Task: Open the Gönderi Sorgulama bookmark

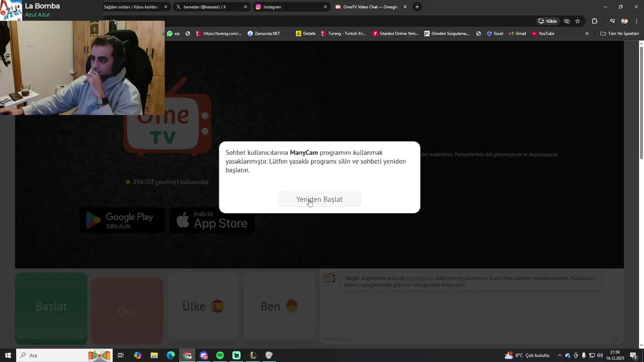Action: tap(447, 34)
